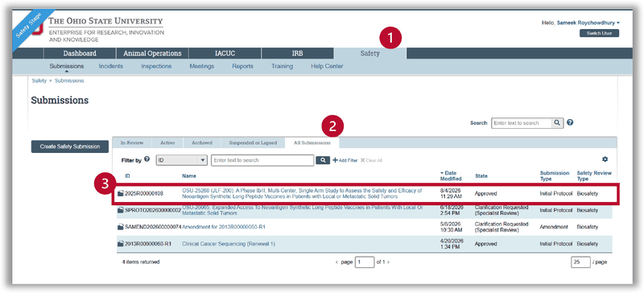Sort by Submission Type column header
This screenshot has width=644, height=293.
click(x=555, y=176)
